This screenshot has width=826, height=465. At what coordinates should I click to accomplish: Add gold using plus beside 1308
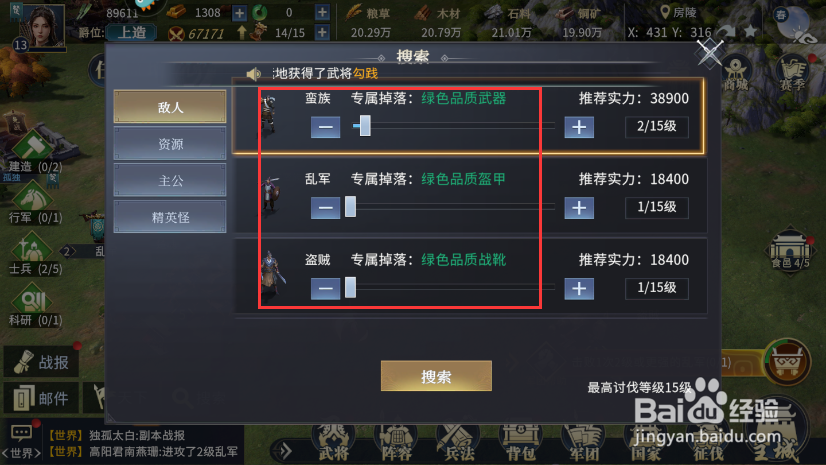pyautogui.click(x=239, y=13)
